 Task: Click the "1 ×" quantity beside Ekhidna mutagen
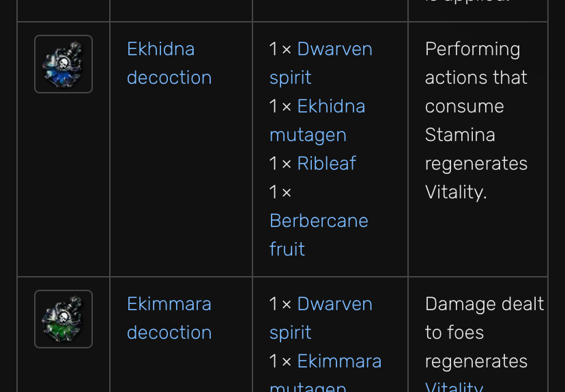(280, 106)
